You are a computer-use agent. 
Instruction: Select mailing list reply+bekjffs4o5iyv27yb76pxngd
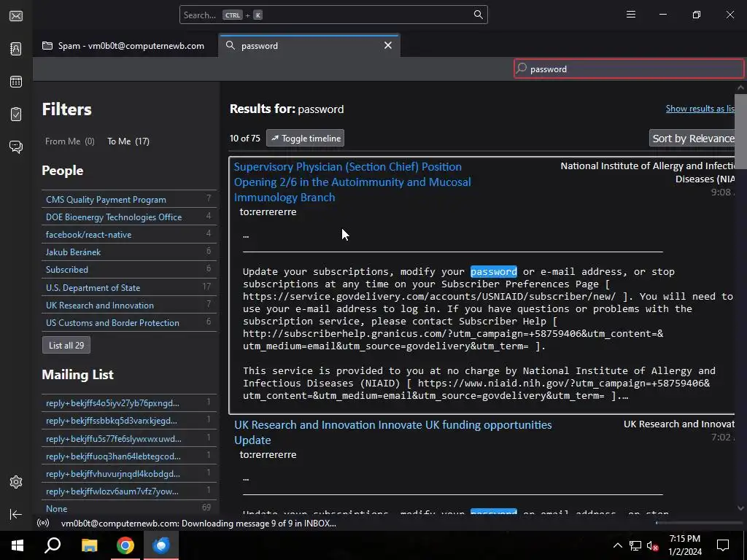point(128,402)
